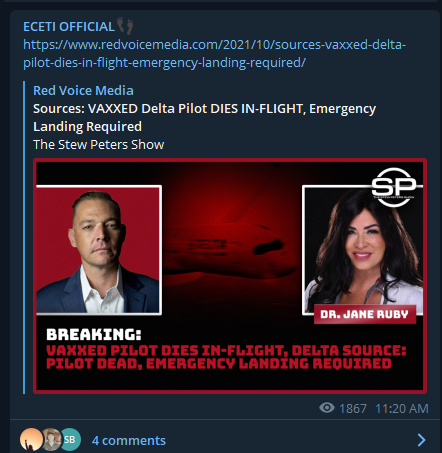Click the white BREAKING: headline text in thumbnail
This screenshot has width=442, height=453.
94,334
